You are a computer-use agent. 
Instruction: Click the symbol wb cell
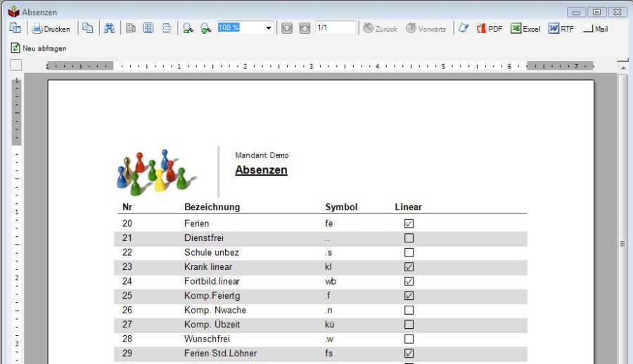tap(331, 281)
